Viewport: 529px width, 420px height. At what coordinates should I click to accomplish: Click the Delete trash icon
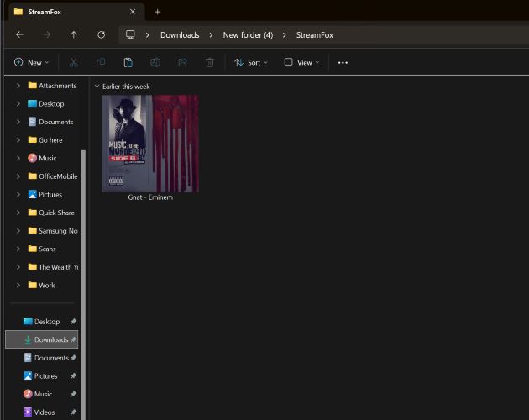tap(210, 62)
